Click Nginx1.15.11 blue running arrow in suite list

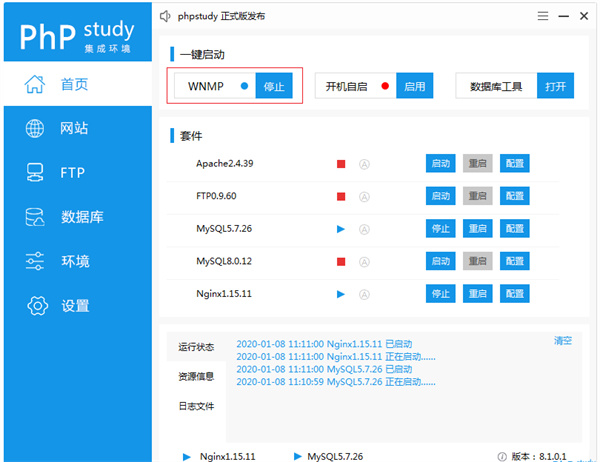[x=341, y=294]
